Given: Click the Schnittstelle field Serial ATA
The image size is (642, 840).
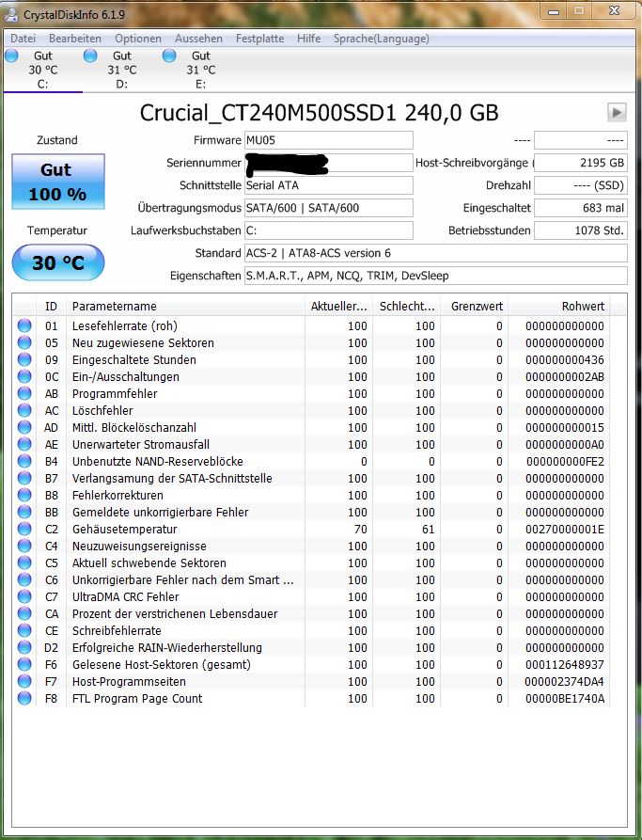Looking at the screenshot, I should [x=329, y=185].
